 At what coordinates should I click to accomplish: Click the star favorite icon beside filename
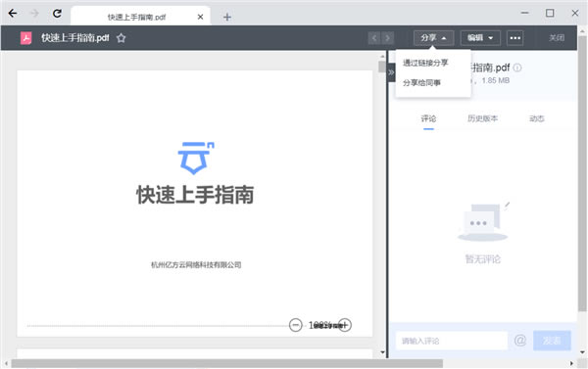coord(121,38)
